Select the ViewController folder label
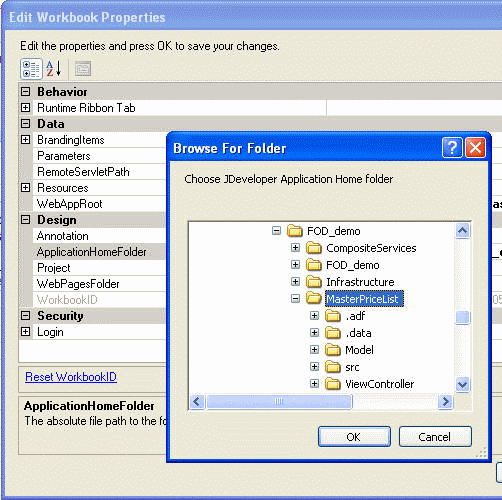Viewport: 502px width, 500px height. pyautogui.click(x=380, y=384)
